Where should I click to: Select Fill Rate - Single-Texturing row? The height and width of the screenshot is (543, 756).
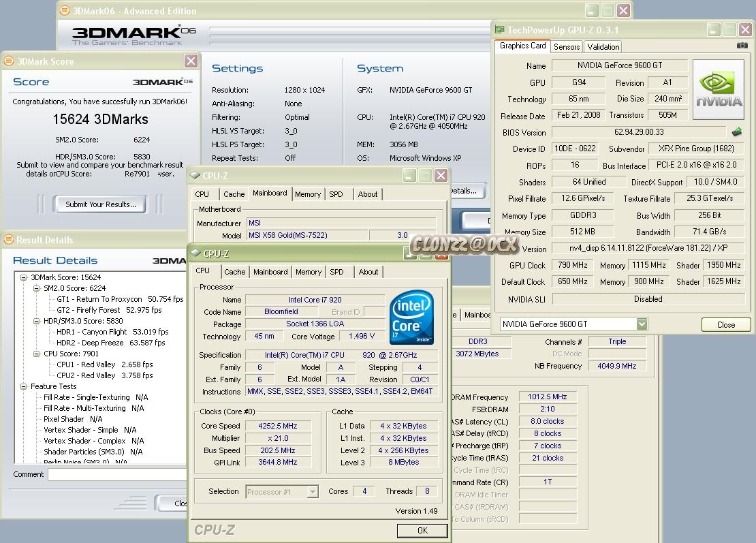click(x=95, y=397)
